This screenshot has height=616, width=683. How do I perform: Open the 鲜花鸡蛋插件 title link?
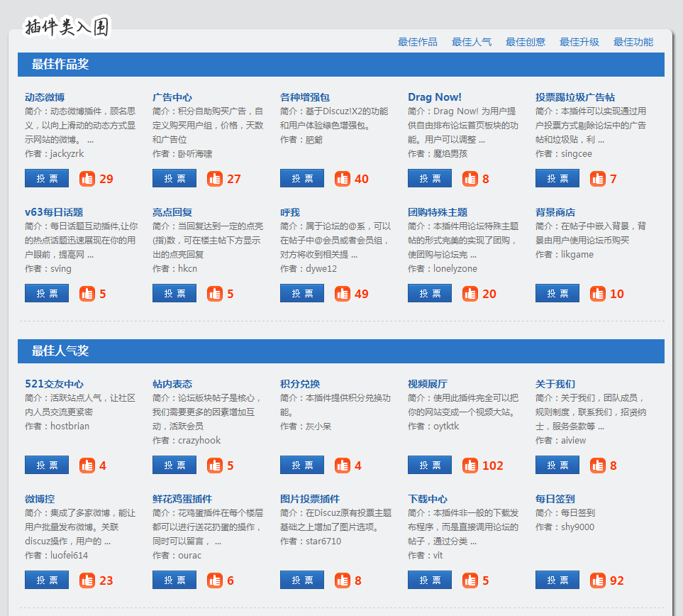[182, 499]
